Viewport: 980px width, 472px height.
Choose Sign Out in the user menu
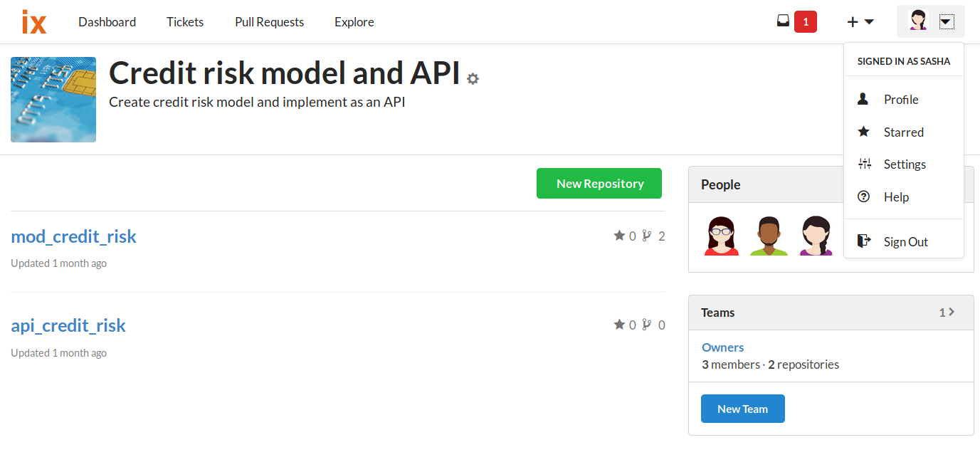pyautogui.click(x=904, y=242)
